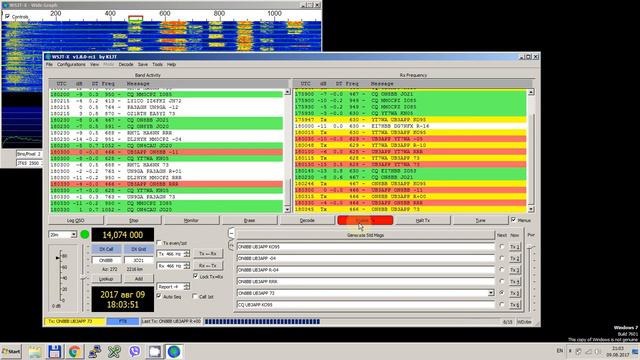The height and width of the screenshot is (360, 640).
Task: Open the Configurations menu
Action: pos(71,64)
